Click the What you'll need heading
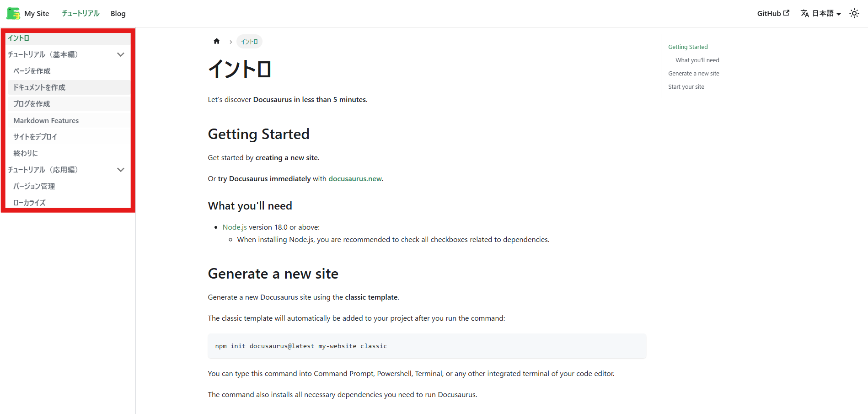 tap(250, 206)
